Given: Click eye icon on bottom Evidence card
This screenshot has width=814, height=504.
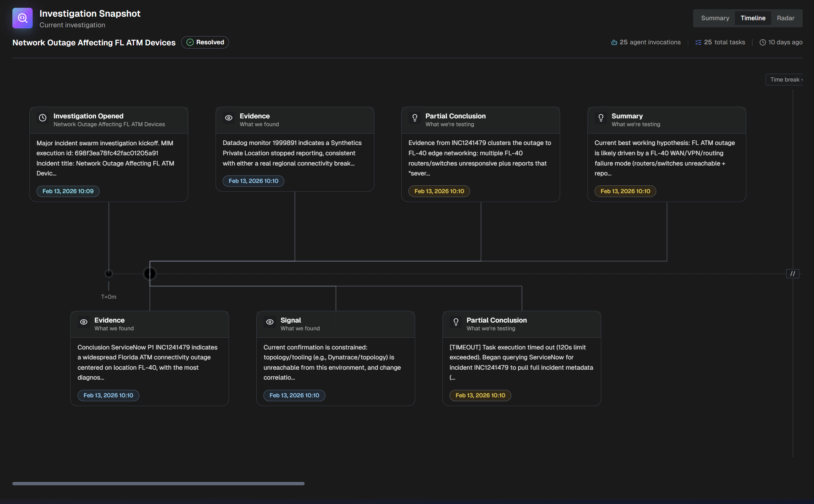Looking at the screenshot, I should pyautogui.click(x=84, y=322).
